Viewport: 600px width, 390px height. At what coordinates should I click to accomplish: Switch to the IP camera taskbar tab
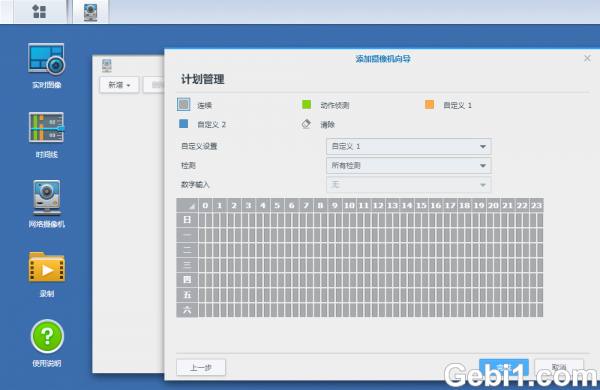coord(90,12)
